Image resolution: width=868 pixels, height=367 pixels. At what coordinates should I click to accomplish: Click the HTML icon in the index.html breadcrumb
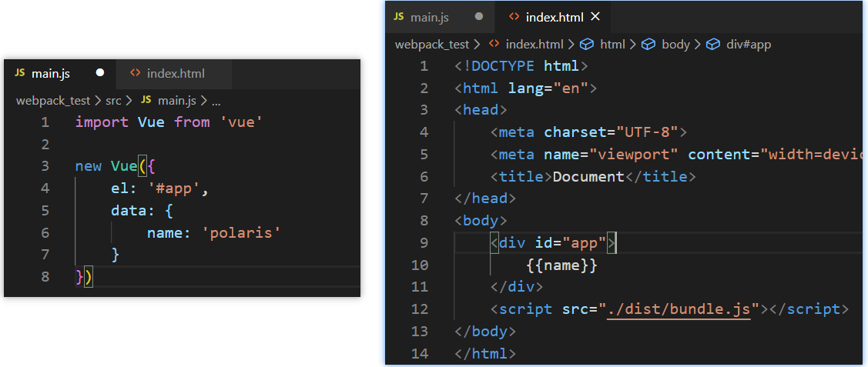pos(494,45)
